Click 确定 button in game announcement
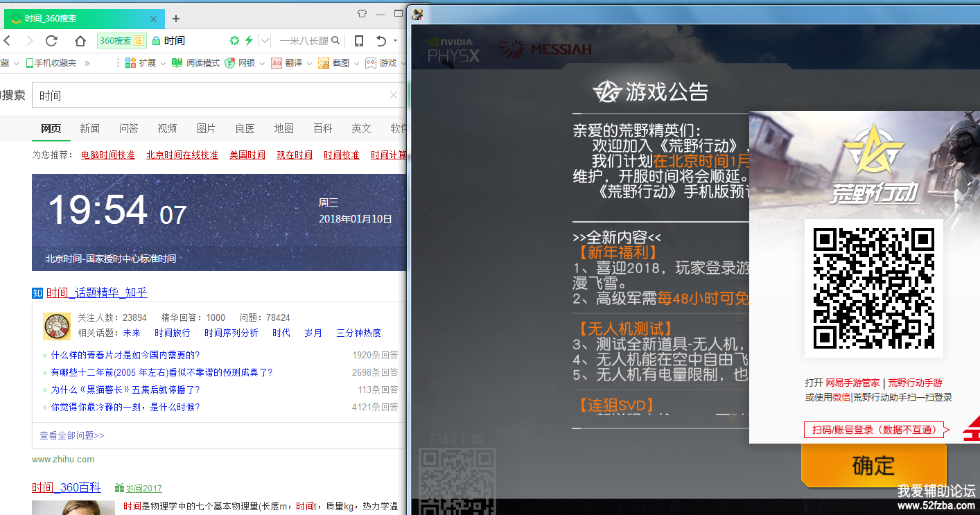The image size is (980, 515). click(x=873, y=465)
